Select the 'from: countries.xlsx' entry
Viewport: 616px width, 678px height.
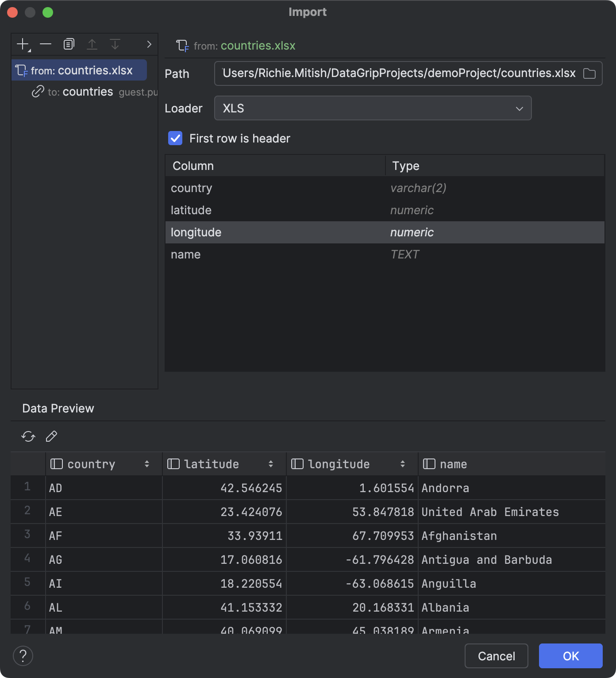coord(80,70)
